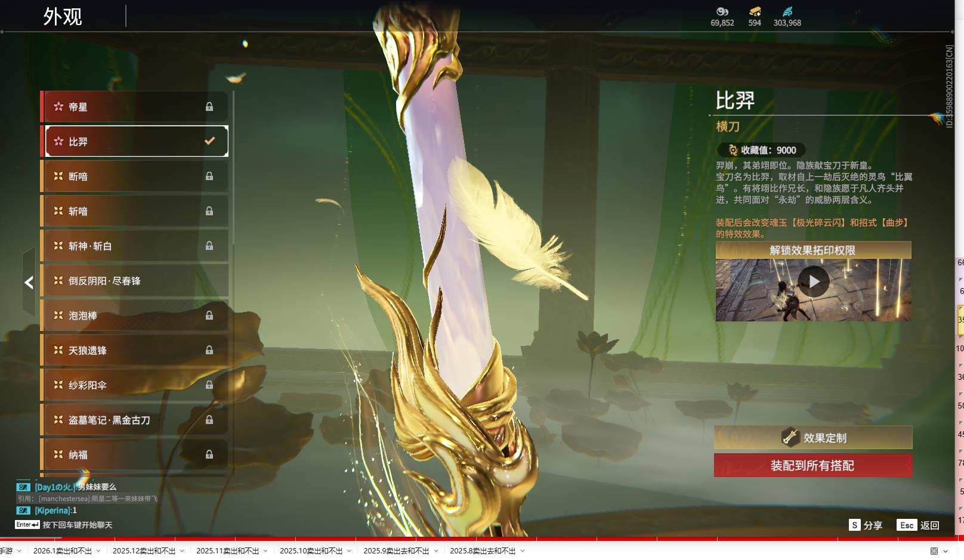
Task: Open 效果定制 effect customization
Action: pyautogui.click(x=813, y=438)
